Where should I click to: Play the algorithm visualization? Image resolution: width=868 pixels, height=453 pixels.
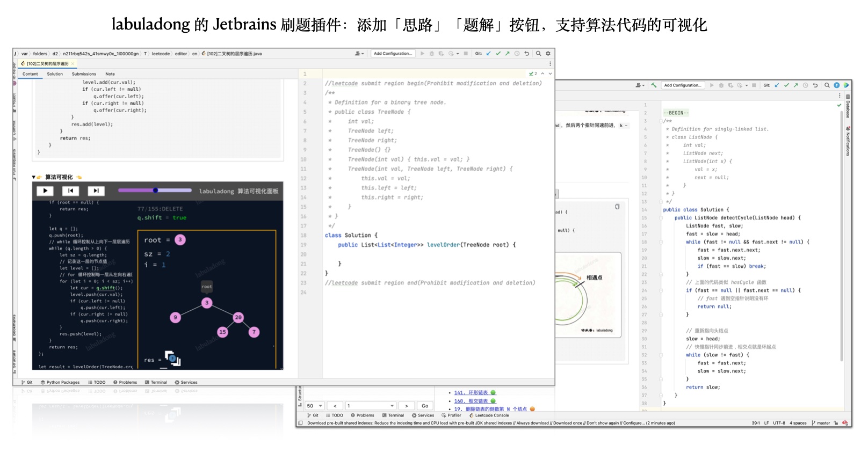click(x=45, y=191)
